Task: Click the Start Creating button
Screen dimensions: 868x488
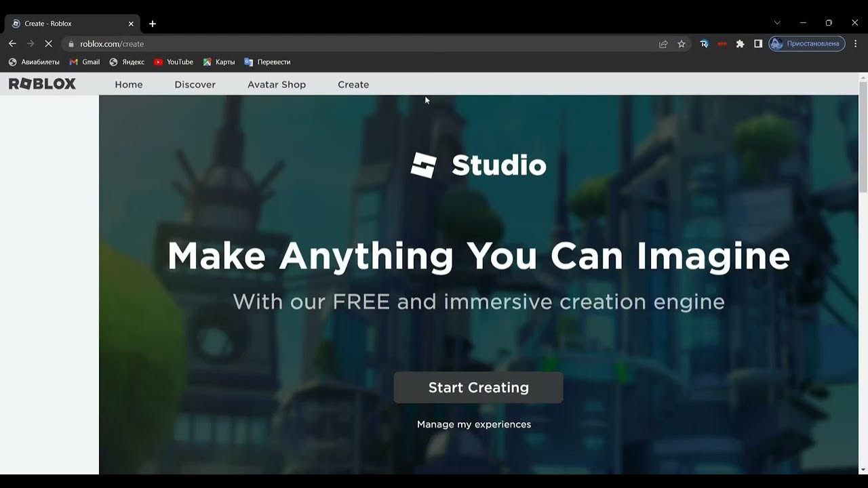Action: coord(478,388)
